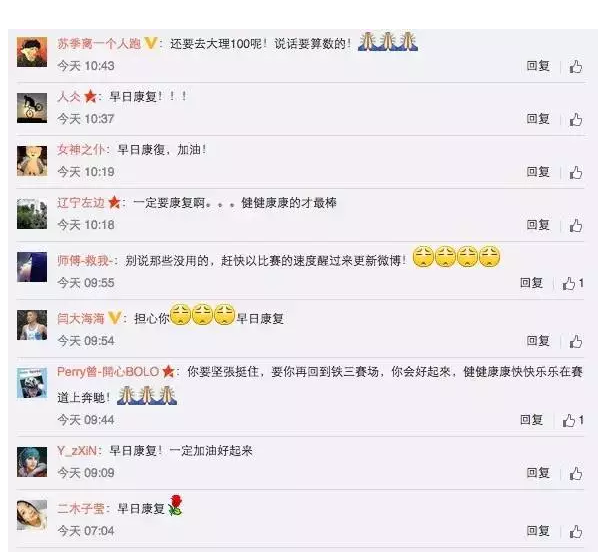
Task: Click thumbs-up on 二木子莹's rose comment
Action: pos(576,532)
